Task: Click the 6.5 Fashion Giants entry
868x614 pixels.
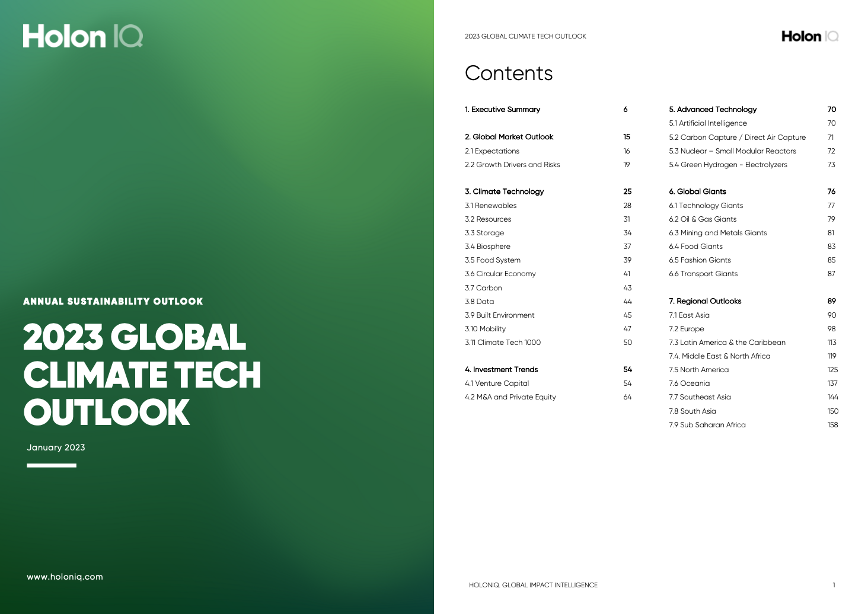Action: (x=700, y=260)
